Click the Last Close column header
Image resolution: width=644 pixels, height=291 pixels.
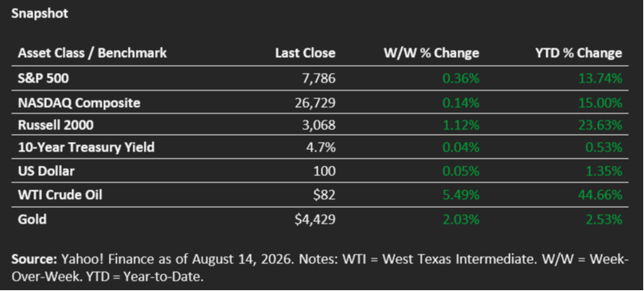coord(305,53)
